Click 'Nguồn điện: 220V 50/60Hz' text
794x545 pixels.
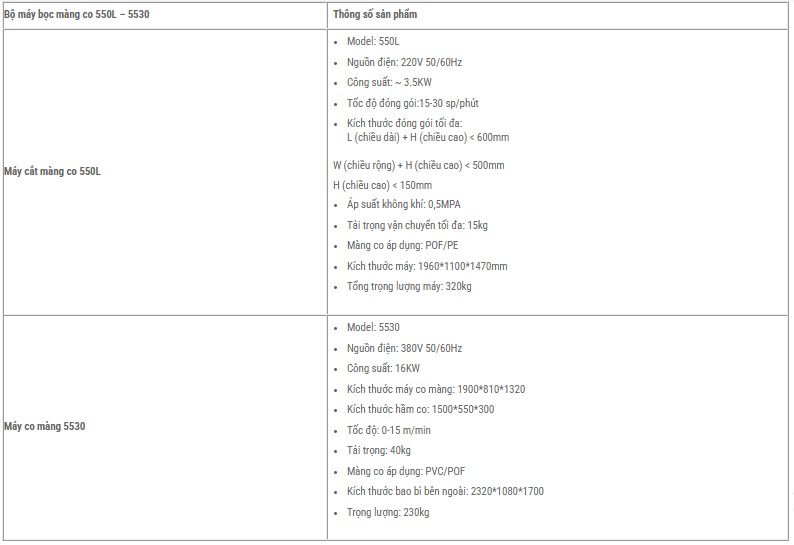click(x=404, y=62)
